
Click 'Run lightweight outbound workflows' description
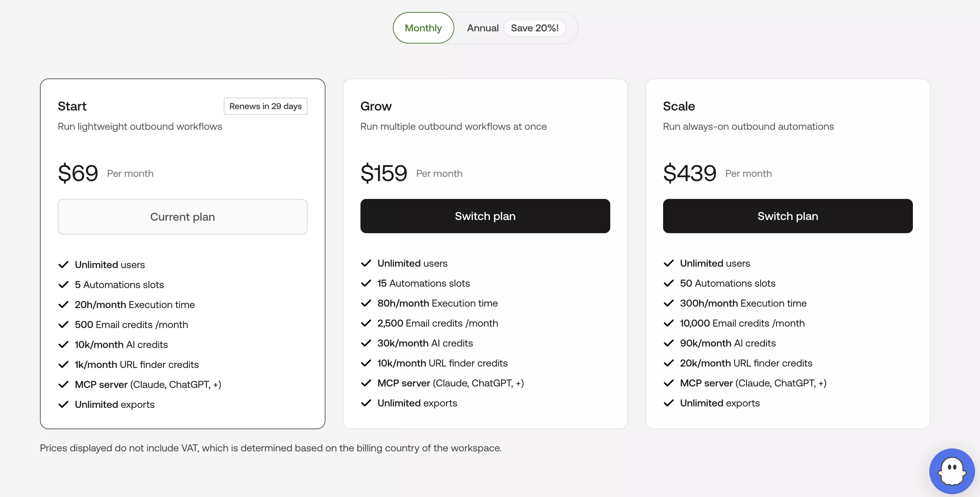(x=140, y=126)
